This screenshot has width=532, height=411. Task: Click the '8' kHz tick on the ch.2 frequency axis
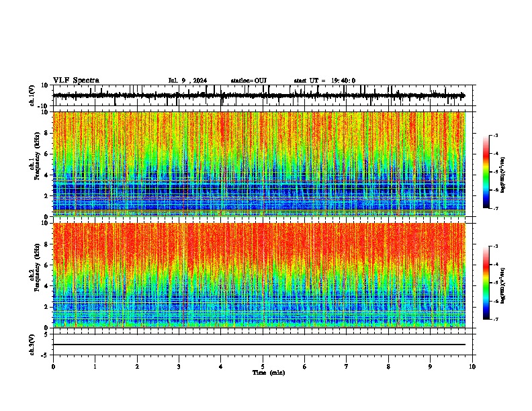46,244
